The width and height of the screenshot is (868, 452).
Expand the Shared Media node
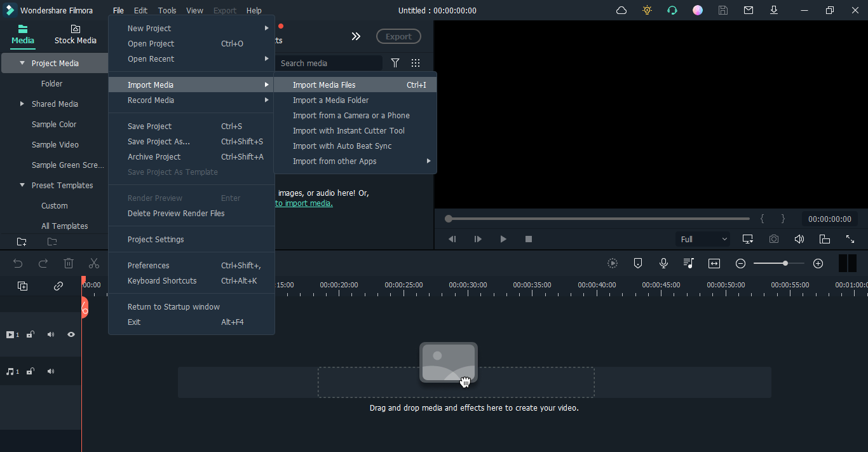pos(22,104)
